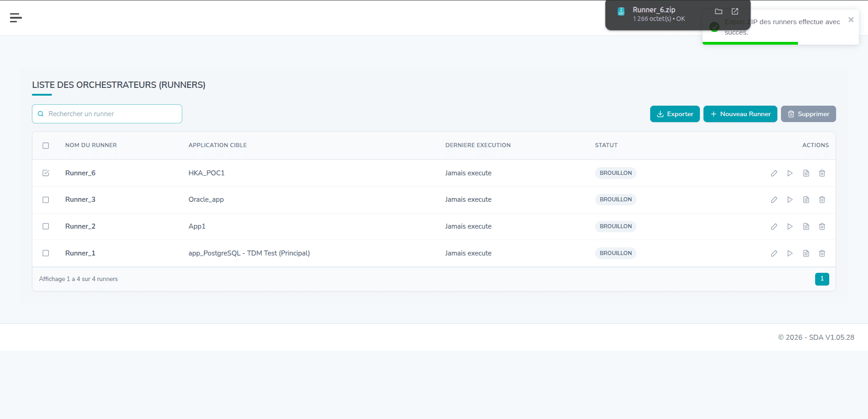Edit Runner_3 with the pencil icon
Image resolution: width=868 pixels, height=419 pixels.
[x=774, y=199]
